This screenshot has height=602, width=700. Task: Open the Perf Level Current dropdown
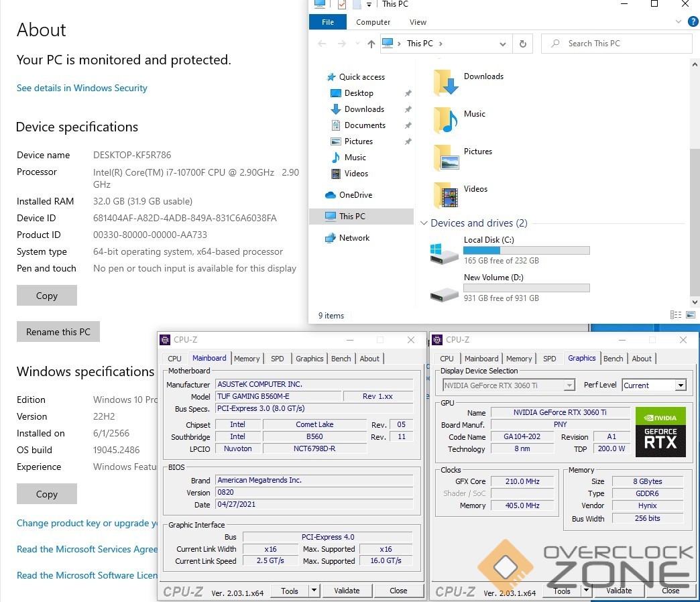pyautogui.click(x=654, y=385)
